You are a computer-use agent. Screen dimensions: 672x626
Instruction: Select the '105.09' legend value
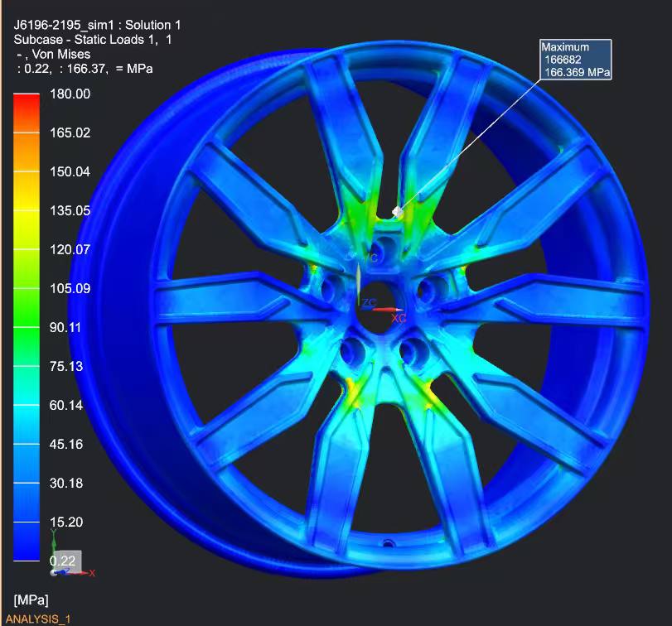click(70, 289)
